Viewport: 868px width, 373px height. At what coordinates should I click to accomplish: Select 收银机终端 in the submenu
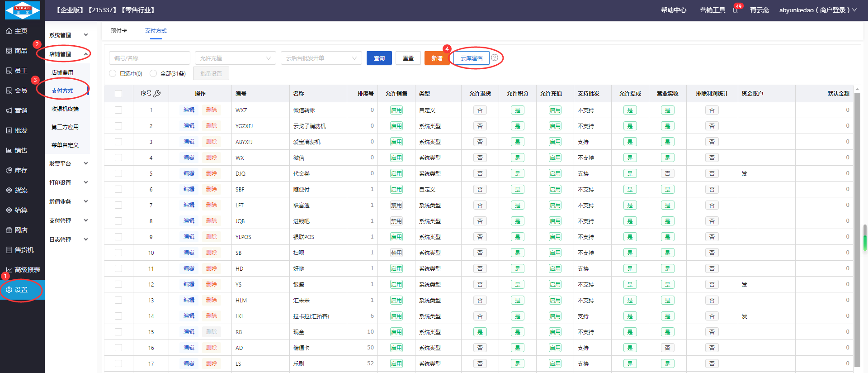tap(65, 109)
